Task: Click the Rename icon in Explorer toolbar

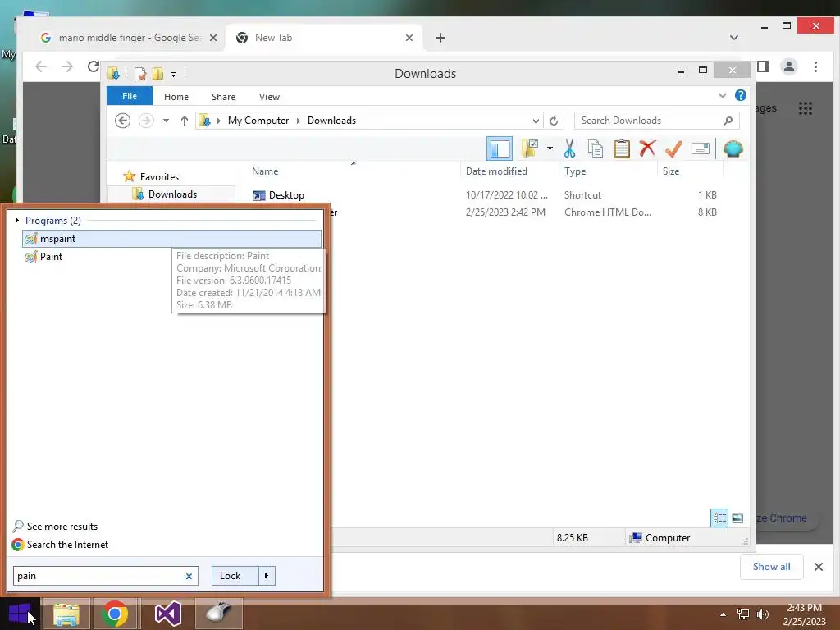Action: coord(701,148)
